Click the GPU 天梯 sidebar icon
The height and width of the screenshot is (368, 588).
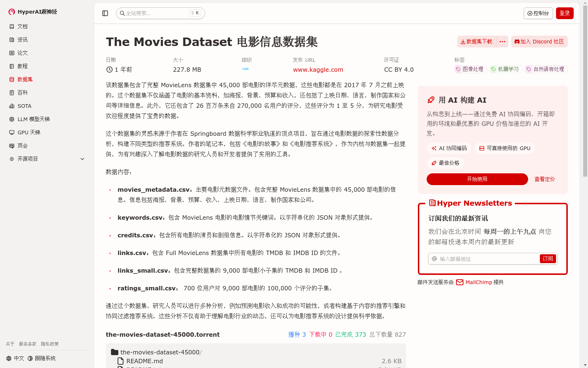click(11, 132)
